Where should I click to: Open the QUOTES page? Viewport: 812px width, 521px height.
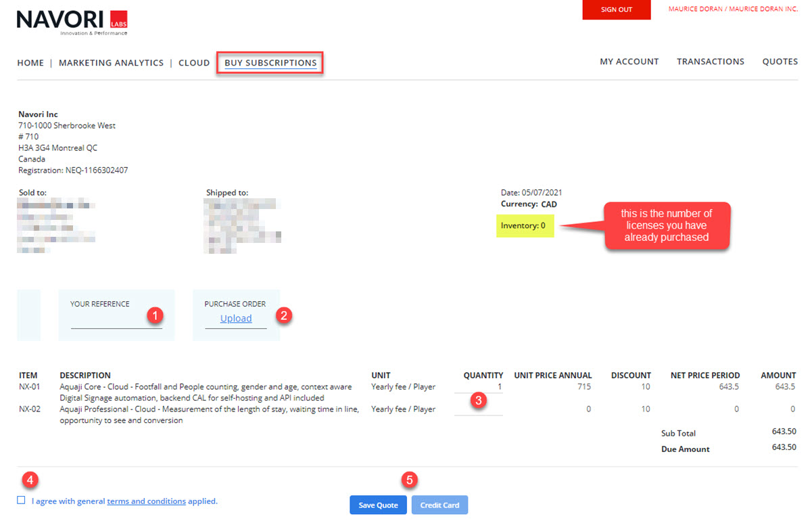780,62
